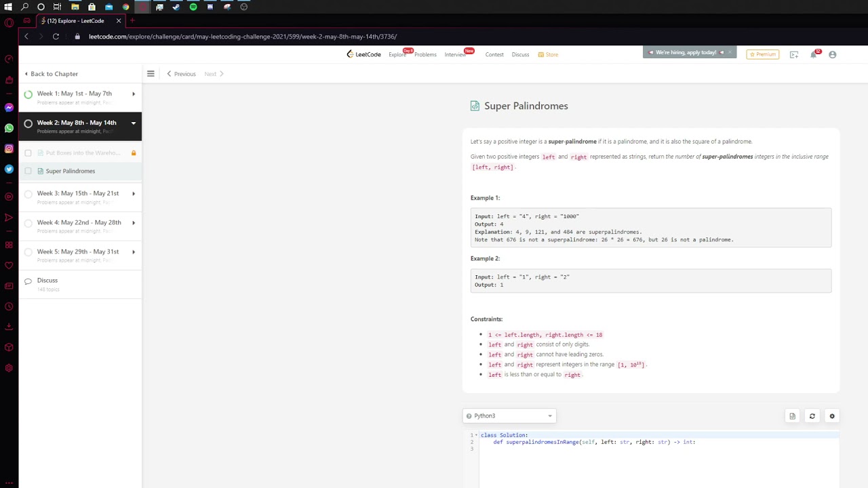Open Opera sidebar player icon
The height and width of the screenshot is (488, 868).
[9, 197]
